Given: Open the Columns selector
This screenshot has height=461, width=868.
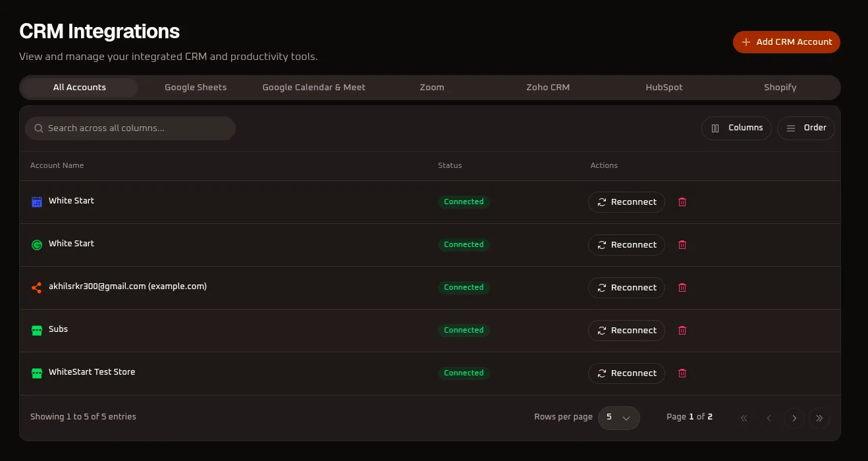Looking at the screenshot, I should tap(737, 128).
